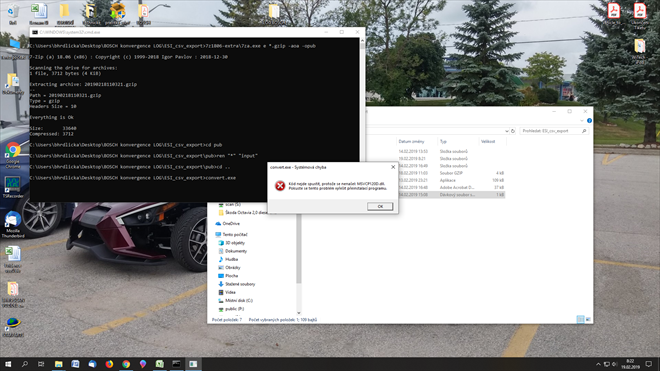Select the 'Soubor GZIP' file row
Screen dimensions: 660x371
(x=451, y=173)
